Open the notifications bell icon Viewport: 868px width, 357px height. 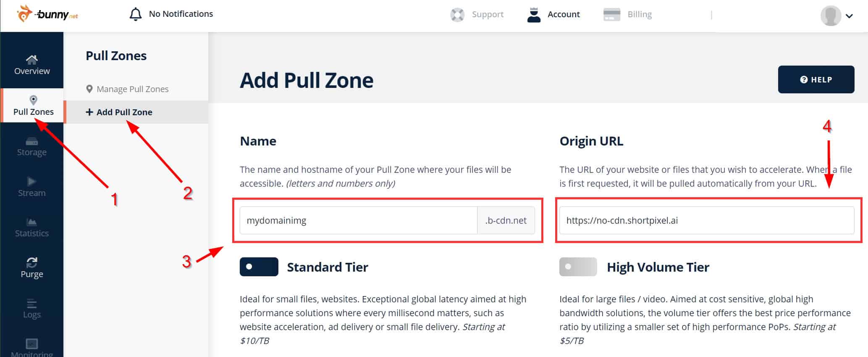[x=135, y=14]
